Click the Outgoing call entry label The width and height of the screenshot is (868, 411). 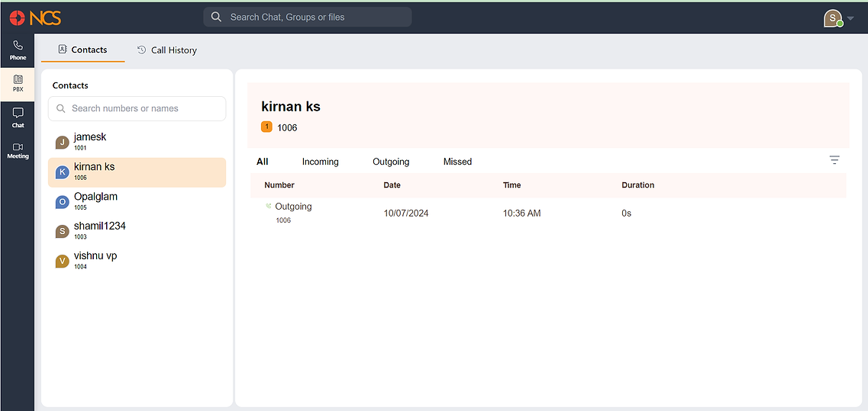tap(293, 207)
